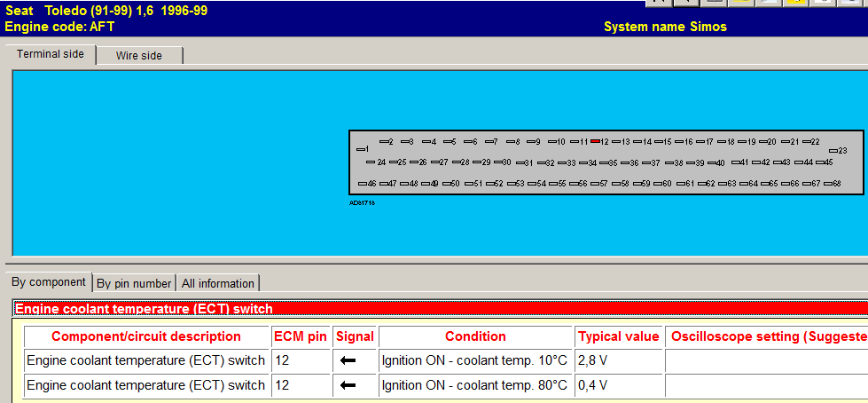Switch to the Wire side tab

139,55
